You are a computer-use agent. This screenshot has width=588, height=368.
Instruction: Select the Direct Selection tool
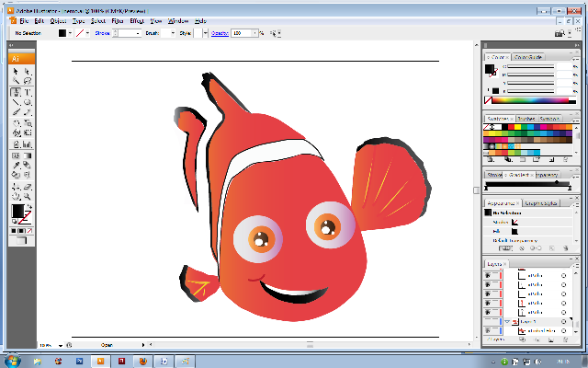tap(28, 72)
